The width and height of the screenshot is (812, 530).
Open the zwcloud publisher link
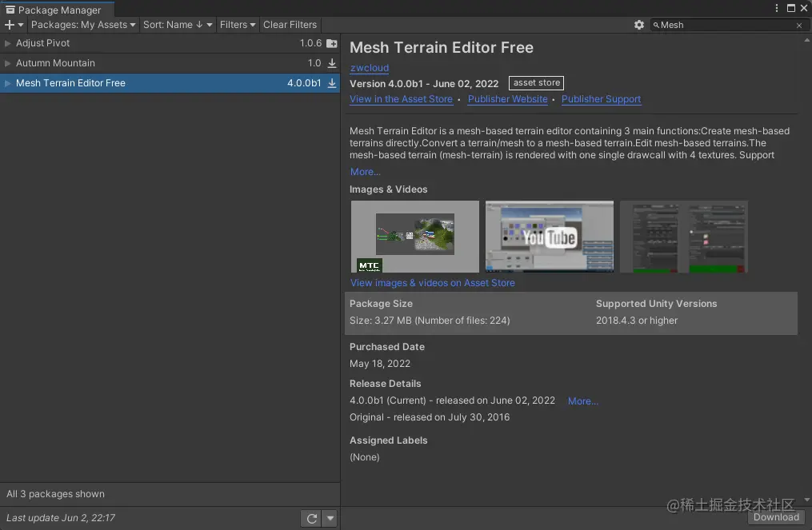pyautogui.click(x=370, y=68)
